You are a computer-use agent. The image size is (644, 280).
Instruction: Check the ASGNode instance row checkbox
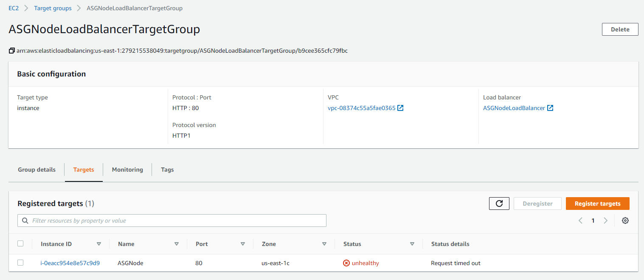(20, 263)
